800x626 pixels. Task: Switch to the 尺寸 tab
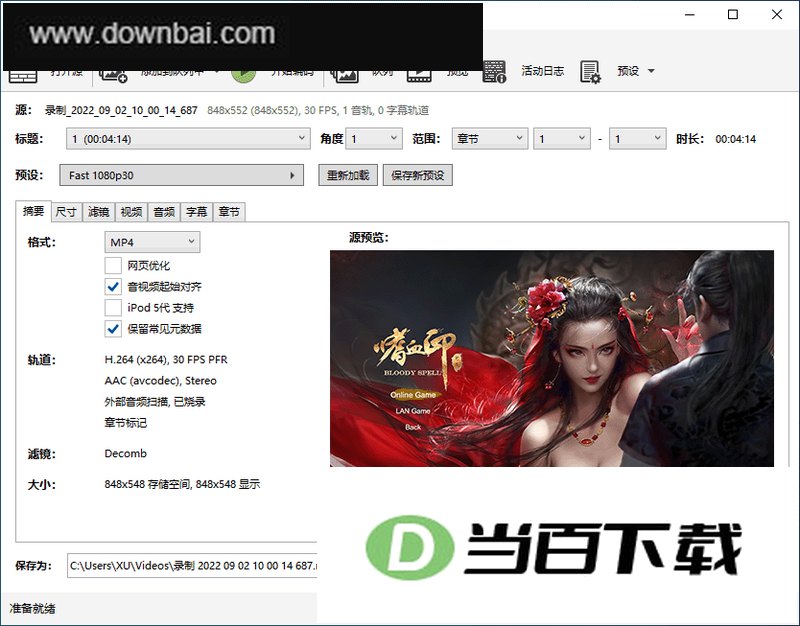(x=66, y=212)
